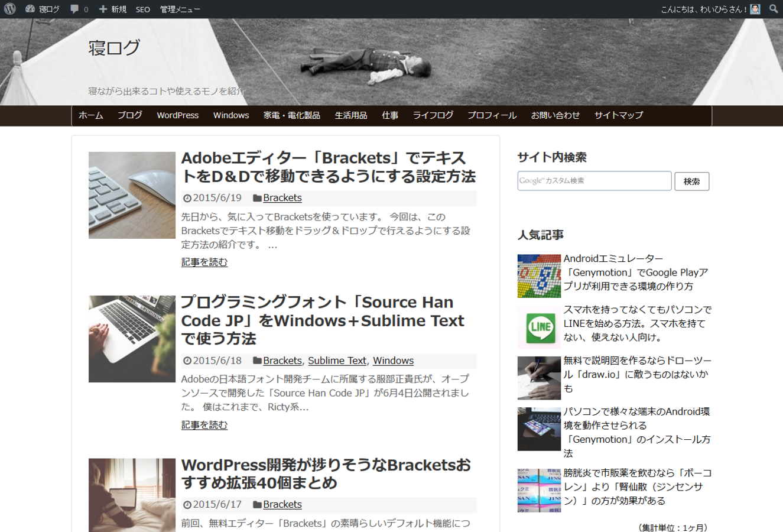Open the SEO admin bar menu

pos(143,9)
